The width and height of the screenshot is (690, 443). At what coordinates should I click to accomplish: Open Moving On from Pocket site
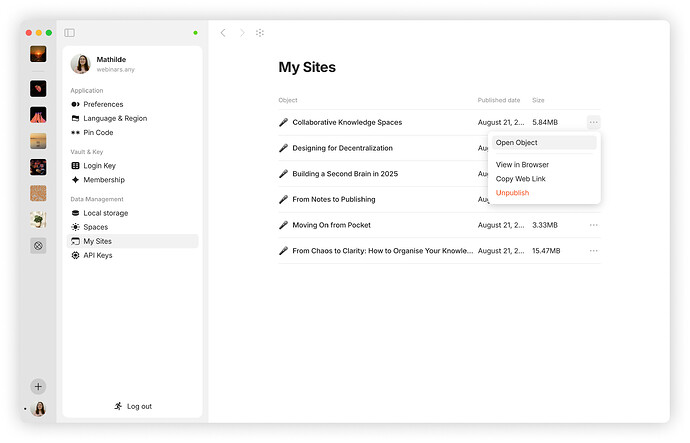pos(331,225)
